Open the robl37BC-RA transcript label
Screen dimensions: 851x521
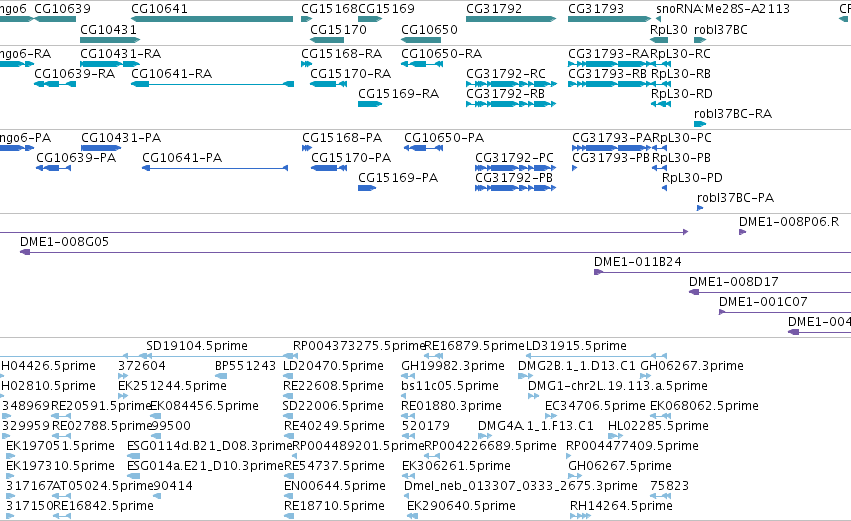pyautogui.click(x=733, y=114)
